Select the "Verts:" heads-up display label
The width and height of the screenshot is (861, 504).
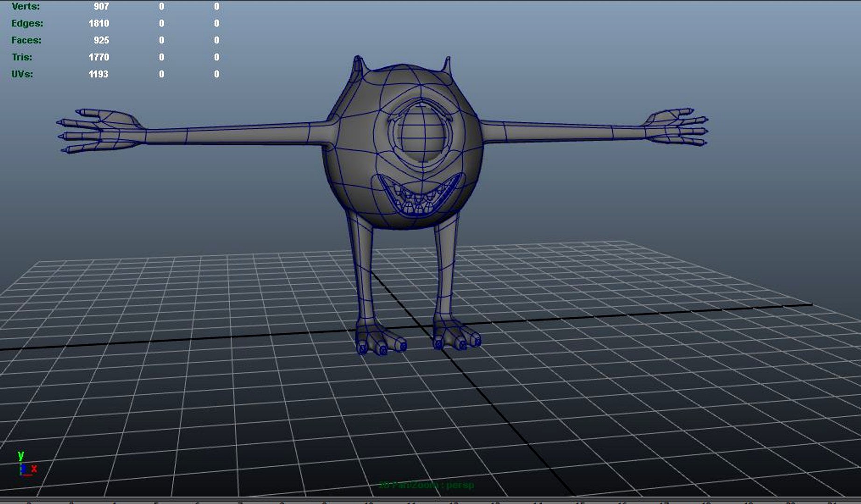tap(26, 7)
